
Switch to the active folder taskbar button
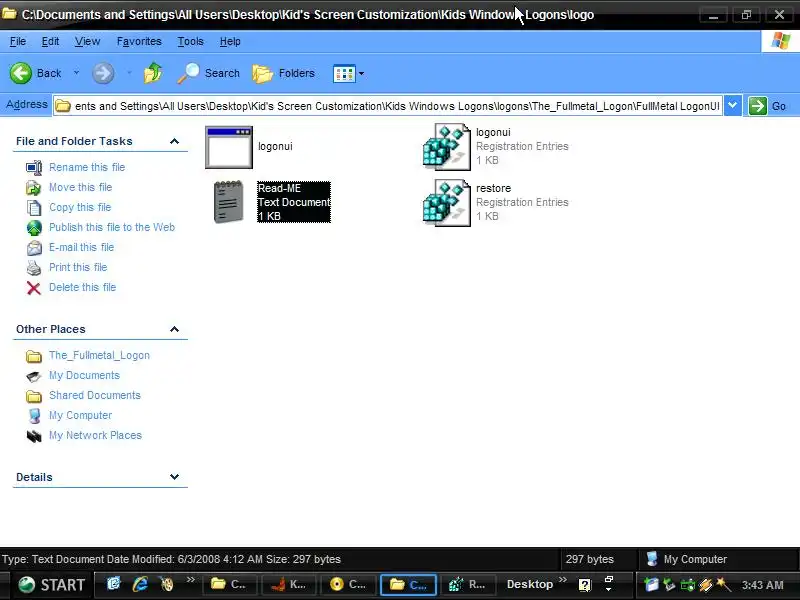click(409, 585)
